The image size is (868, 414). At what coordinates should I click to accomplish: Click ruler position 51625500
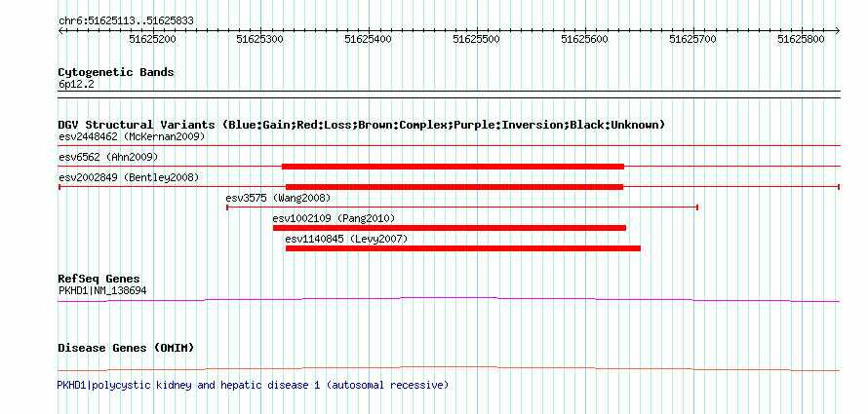click(477, 39)
